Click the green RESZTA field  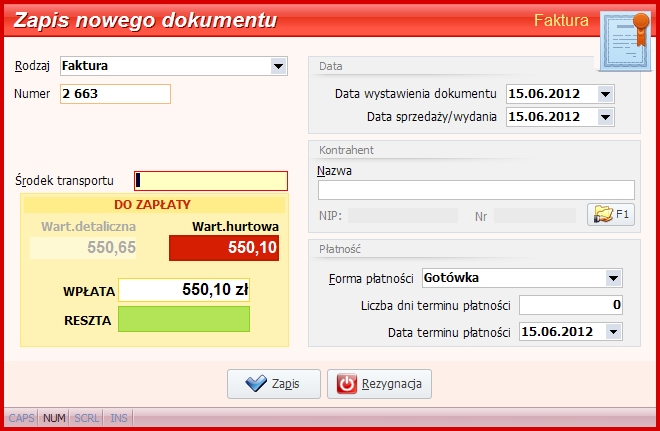click(184, 319)
